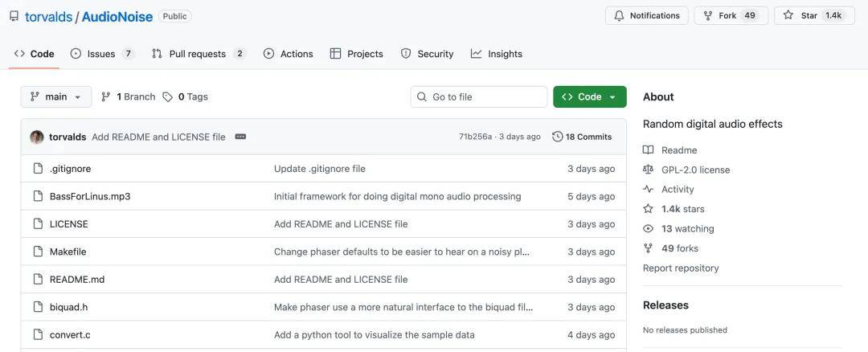Open the biquad.h file
The height and width of the screenshot is (352, 868).
[x=68, y=307]
